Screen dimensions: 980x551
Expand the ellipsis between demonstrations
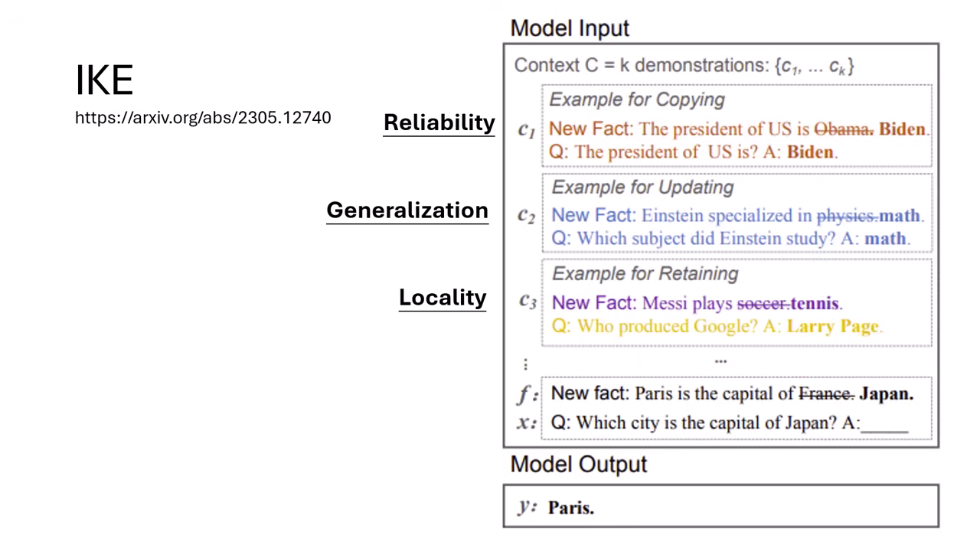click(720, 360)
